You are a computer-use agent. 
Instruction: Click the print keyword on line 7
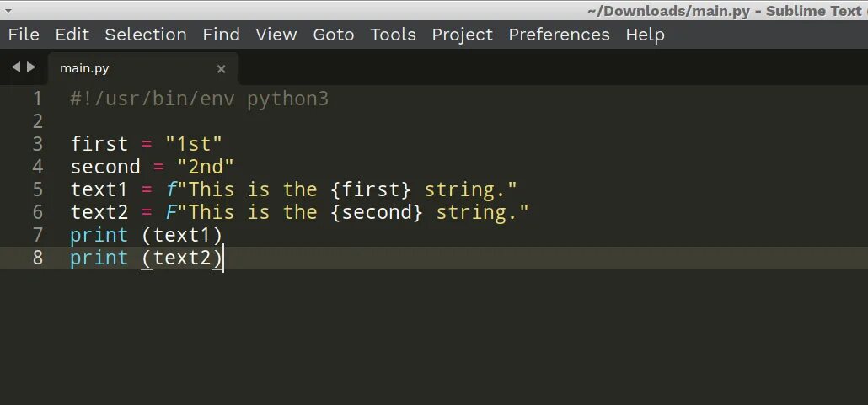pyautogui.click(x=99, y=235)
